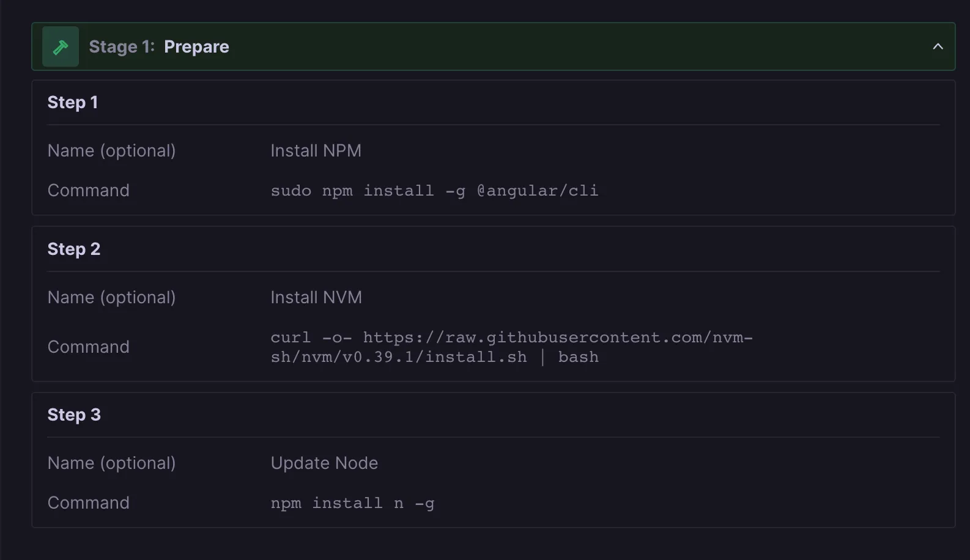Click the Command label in Step 2
The image size is (970, 560).
point(88,347)
